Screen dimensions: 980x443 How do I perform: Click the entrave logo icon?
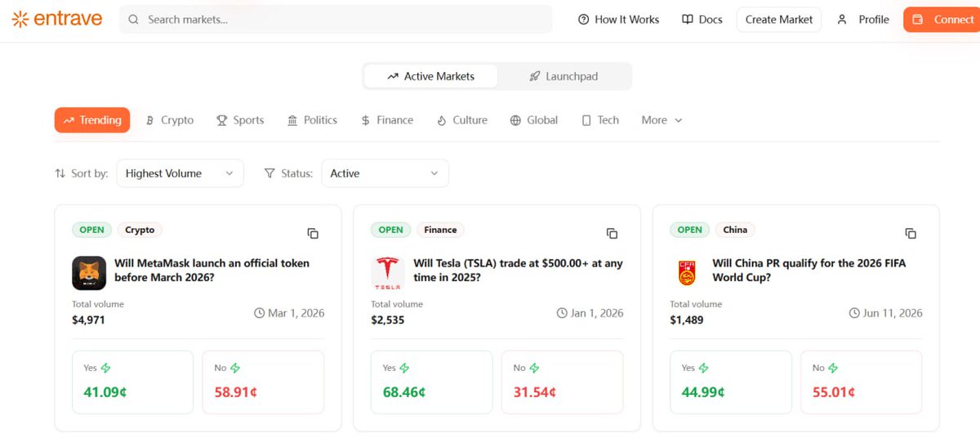click(20, 19)
